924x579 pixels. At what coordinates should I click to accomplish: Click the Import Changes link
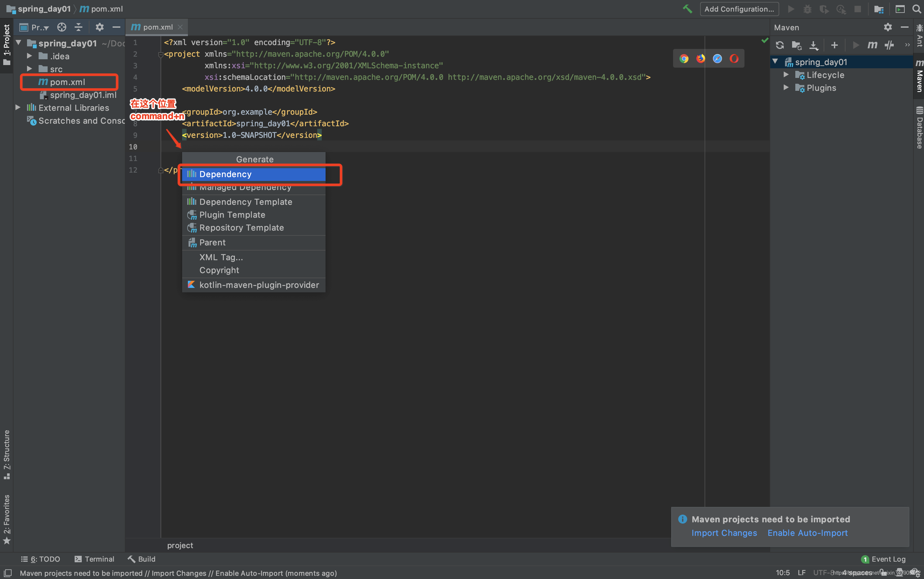(724, 533)
